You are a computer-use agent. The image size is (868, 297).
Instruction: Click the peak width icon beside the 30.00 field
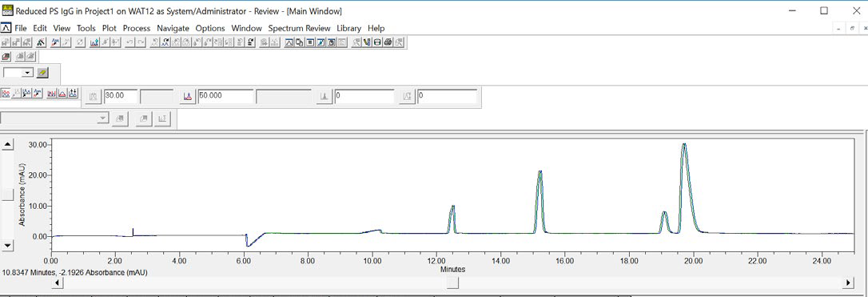(x=93, y=96)
